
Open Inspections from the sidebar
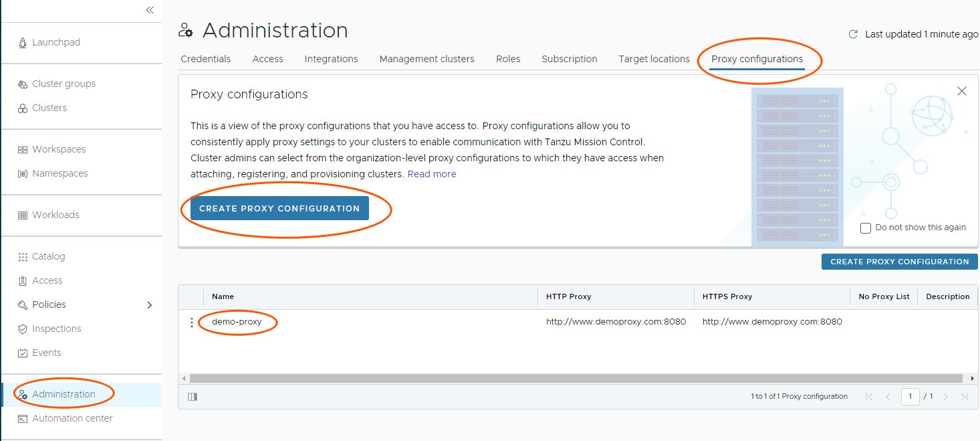click(x=56, y=329)
